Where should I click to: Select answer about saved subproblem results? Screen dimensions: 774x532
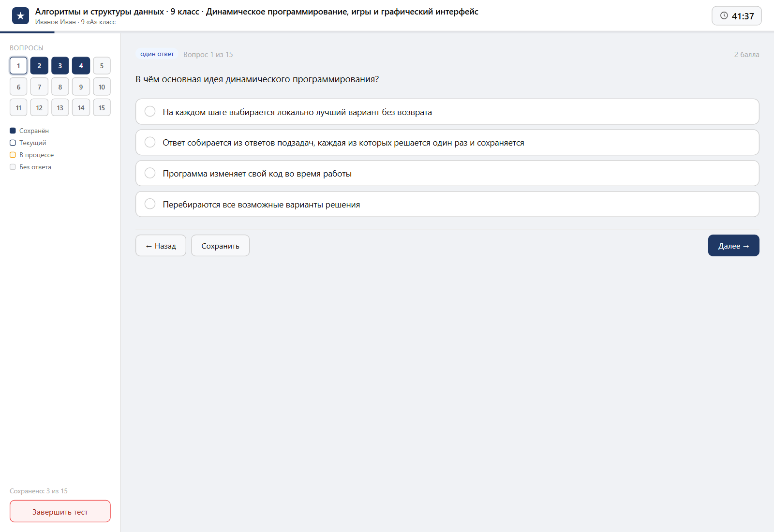[x=447, y=142]
